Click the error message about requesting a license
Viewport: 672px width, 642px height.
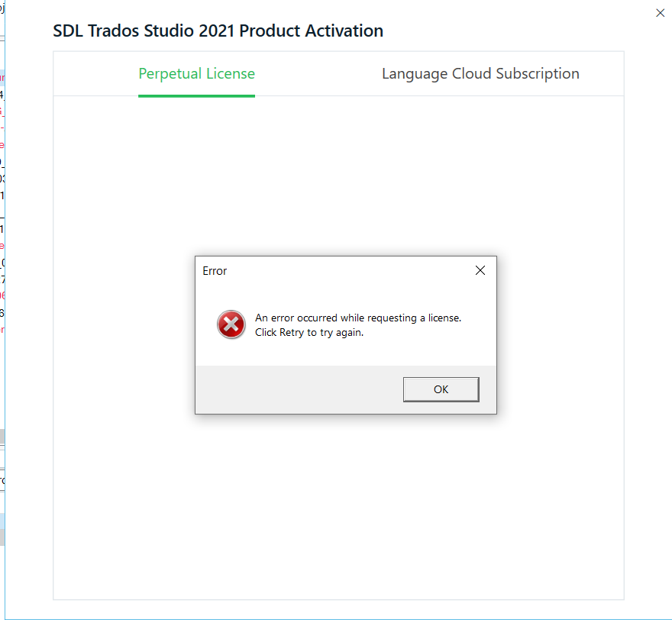coord(357,318)
